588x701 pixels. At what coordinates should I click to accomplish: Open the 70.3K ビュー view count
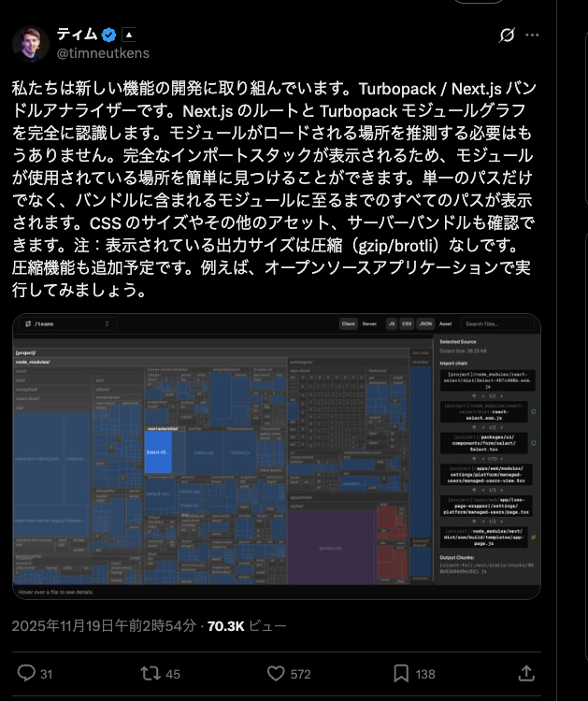click(x=247, y=626)
